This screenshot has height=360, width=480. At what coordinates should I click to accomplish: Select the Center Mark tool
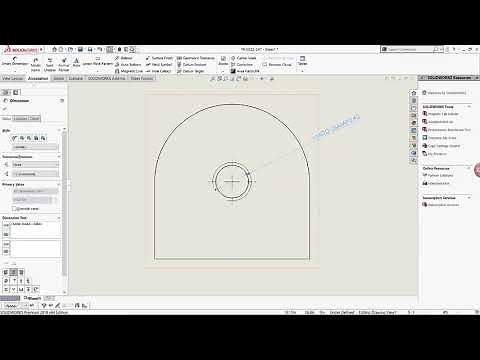click(x=244, y=58)
